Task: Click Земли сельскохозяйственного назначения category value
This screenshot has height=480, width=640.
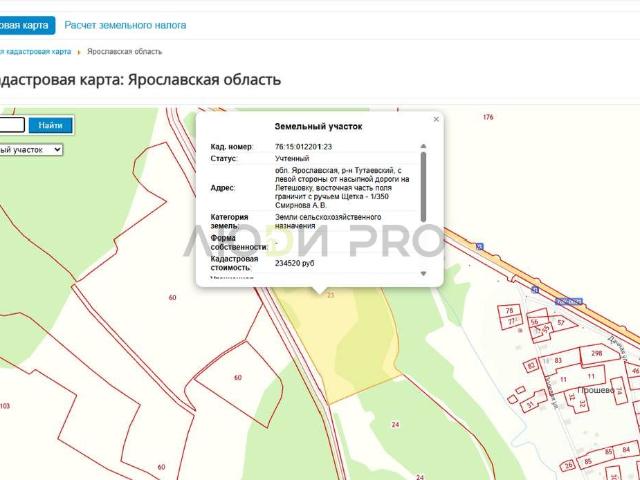Action: (x=328, y=221)
